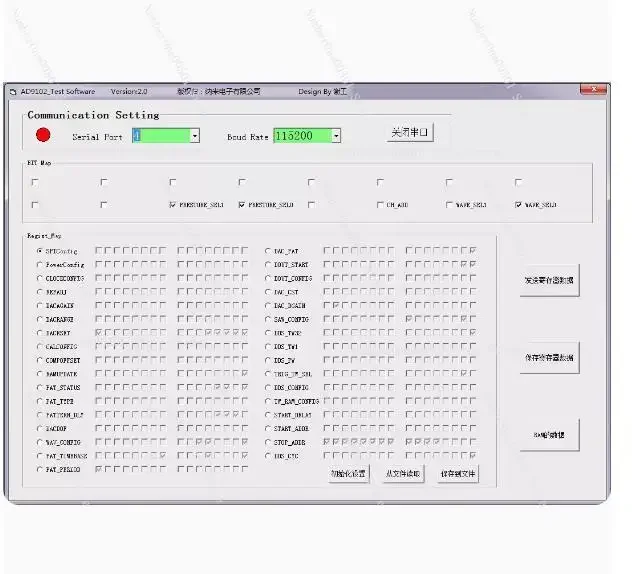The image size is (632, 574).
Task: Uncheck the checked bit in TRIG_TW_SEL row
Action: tap(464, 373)
